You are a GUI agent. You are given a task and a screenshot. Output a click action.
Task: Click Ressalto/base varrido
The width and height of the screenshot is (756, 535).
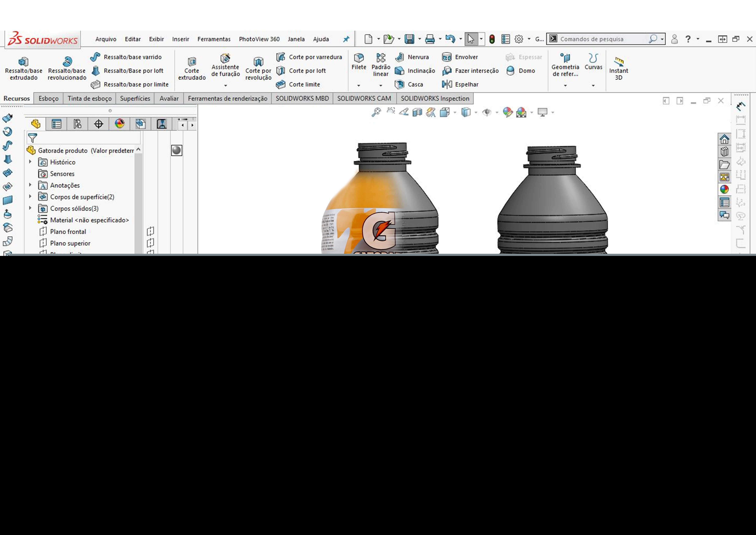pyautogui.click(x=126, y=57)
